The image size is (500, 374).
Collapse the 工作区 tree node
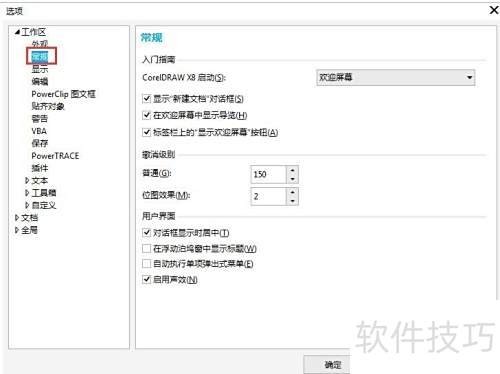pyautogui.click(x=17, y=32)
